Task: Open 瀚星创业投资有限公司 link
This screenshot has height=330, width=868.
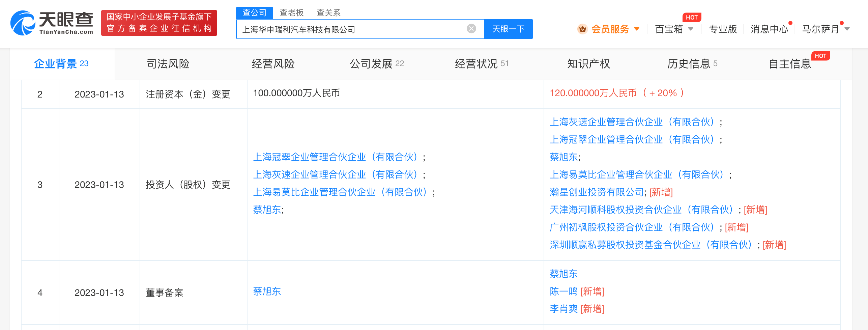Action: click(597, 192)
